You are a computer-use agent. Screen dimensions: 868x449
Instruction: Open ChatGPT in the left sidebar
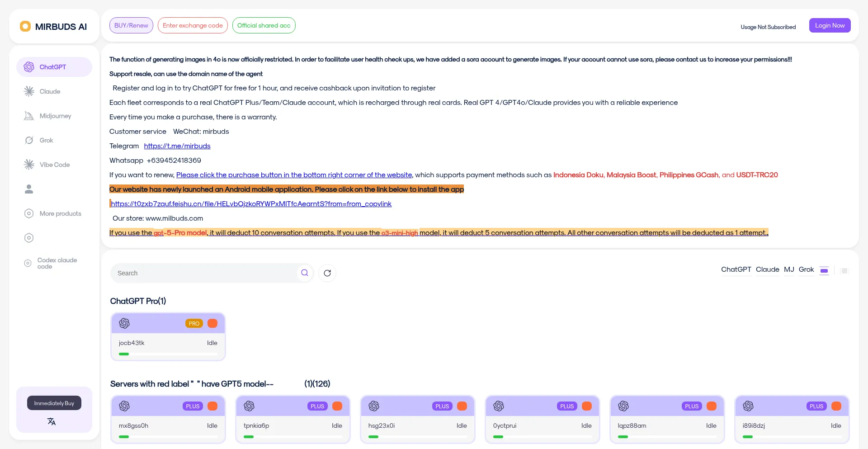pyautogui.click(x=54, y=67)
